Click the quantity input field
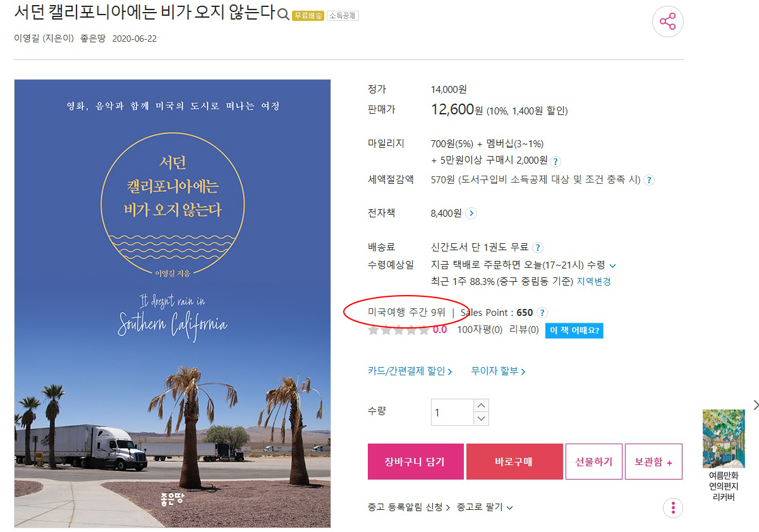This screenshot has height=532, width=759. click(x=452, y=413)
